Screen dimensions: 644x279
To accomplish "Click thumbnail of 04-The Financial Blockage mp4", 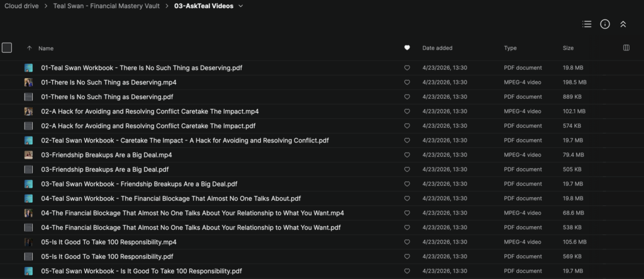I will (x=28, y=213).
